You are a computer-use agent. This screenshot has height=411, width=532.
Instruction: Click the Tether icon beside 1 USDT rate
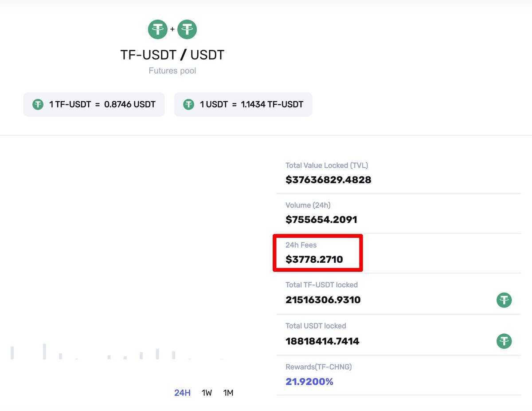(x=189, y=105)
